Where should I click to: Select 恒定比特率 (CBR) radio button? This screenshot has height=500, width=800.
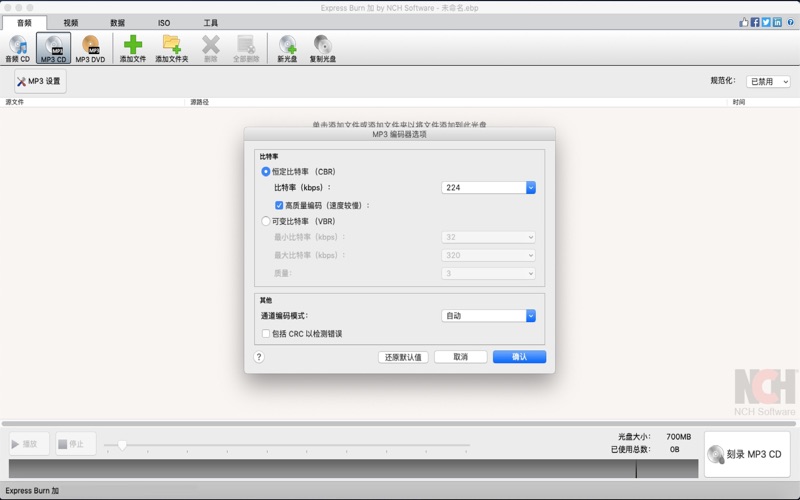pyautogui.click(x=266, y=172)
